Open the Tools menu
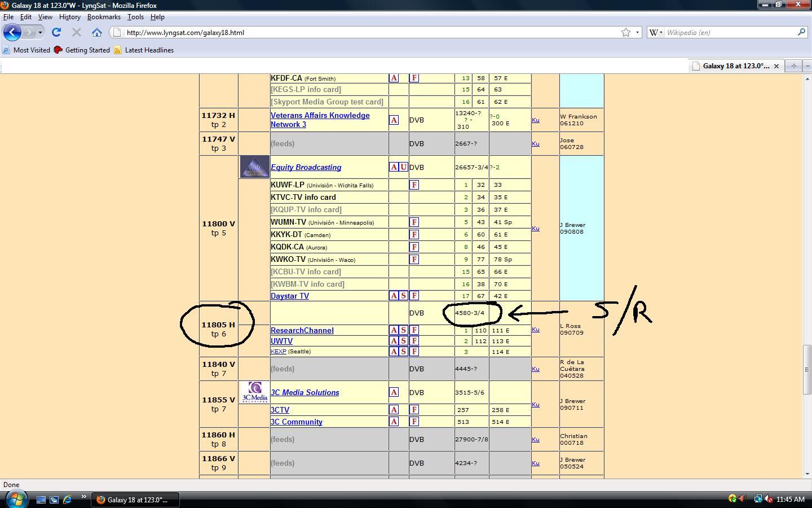Image resolution: width=812 pixels, height=508 pixels. click(135, 17)
